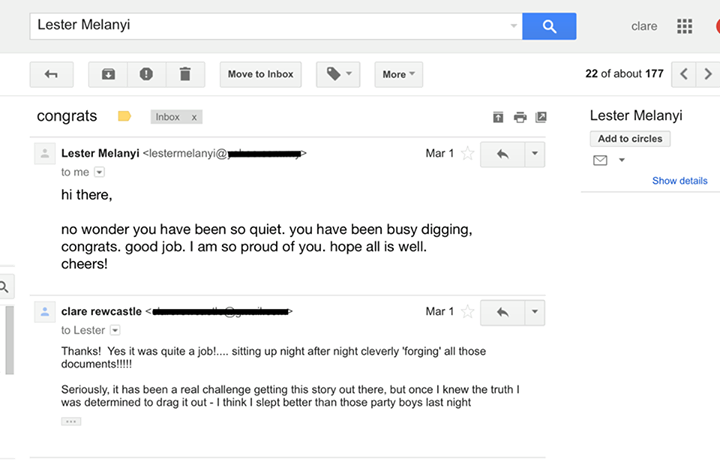Expand the More actions dropdown
Screen dimensions: 720x462
(x=398, y=74)
